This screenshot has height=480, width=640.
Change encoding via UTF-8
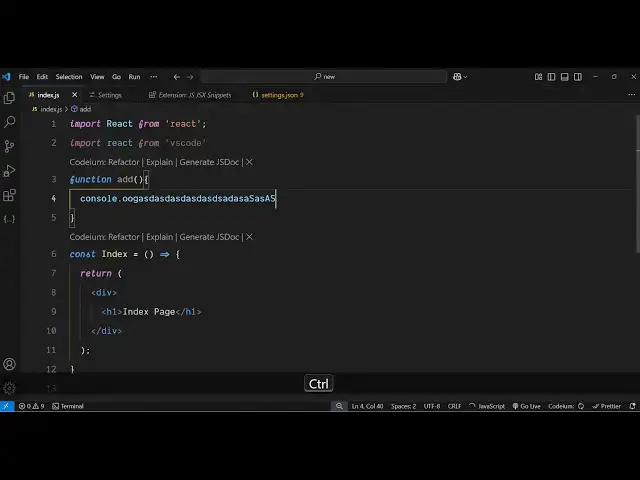point(432,406)
